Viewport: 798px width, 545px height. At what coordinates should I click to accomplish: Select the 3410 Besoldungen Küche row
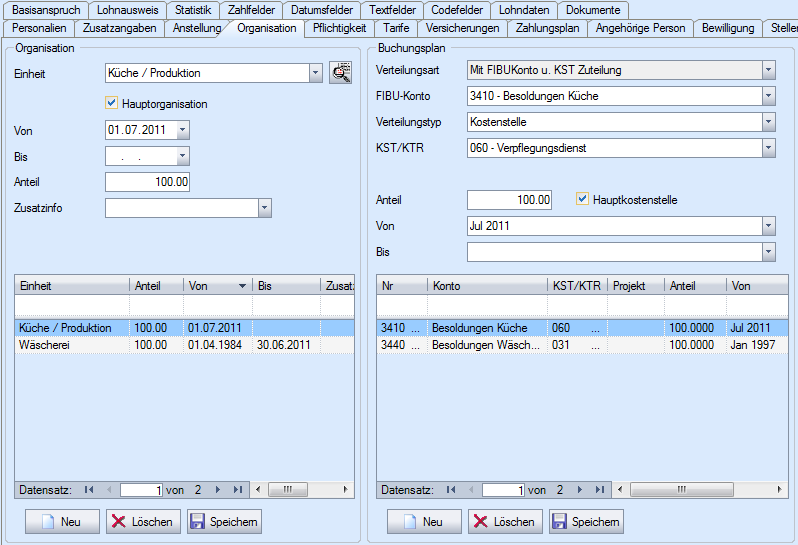582,328
